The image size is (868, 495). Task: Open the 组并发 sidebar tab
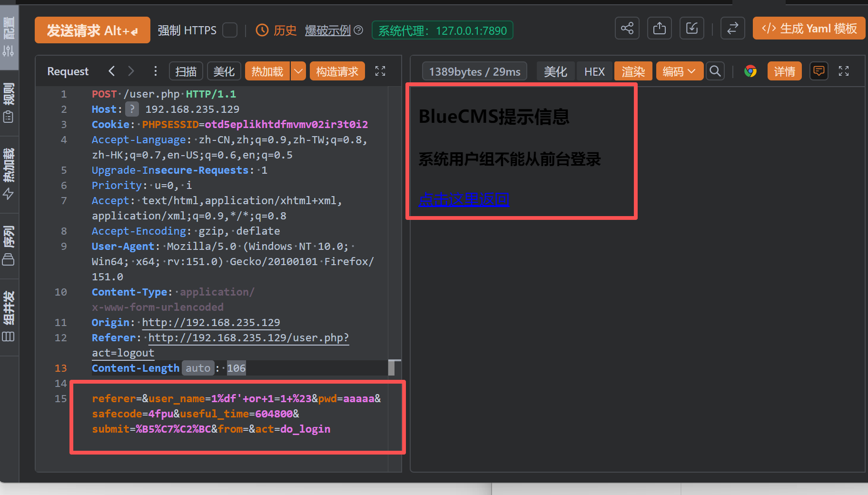[x=9, y=317]
